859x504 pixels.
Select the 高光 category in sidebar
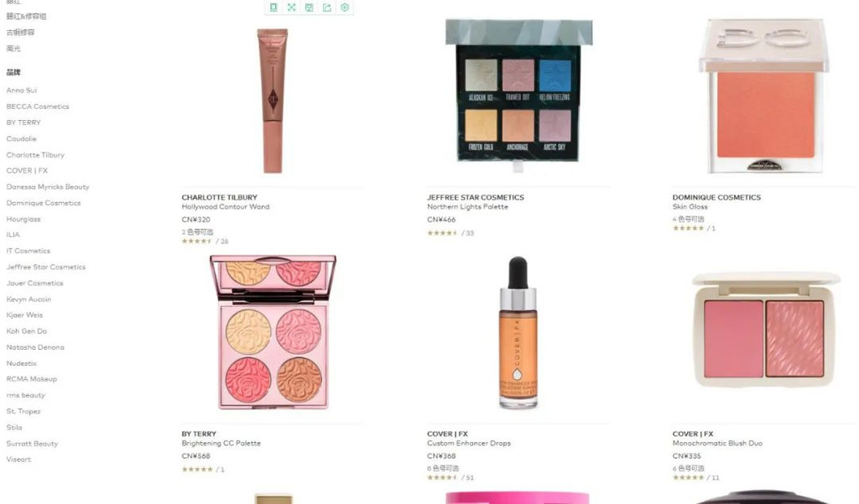13,49
